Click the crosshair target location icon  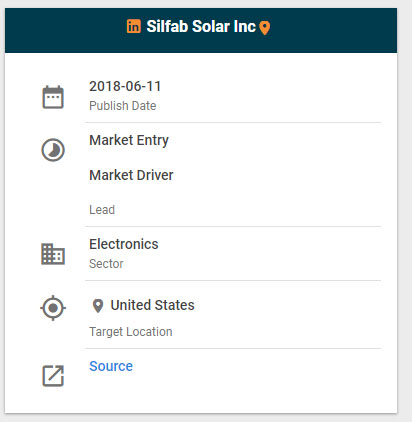coord(53,308)
